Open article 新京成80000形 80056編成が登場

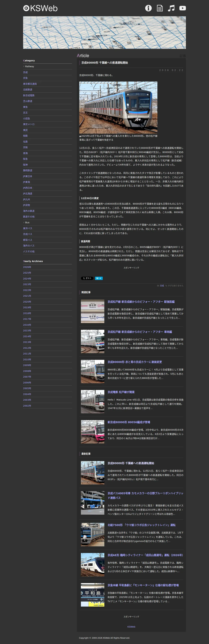pos(129,422)
